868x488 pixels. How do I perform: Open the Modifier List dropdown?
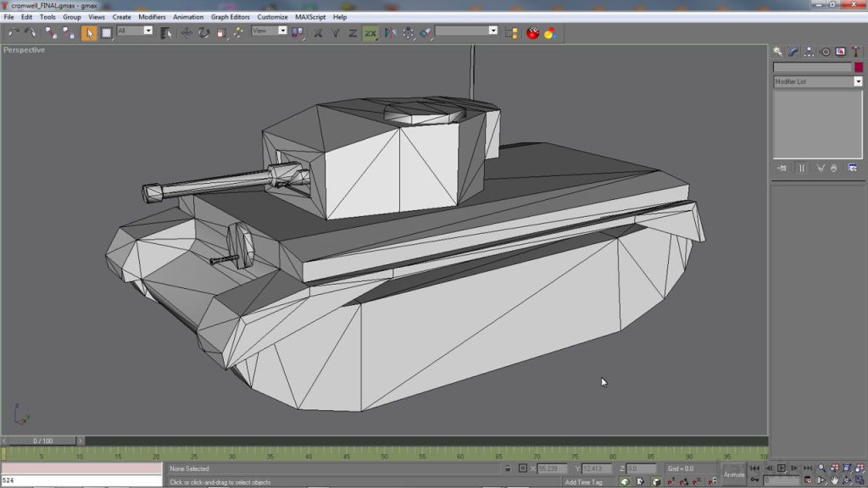tap(860, 81)
